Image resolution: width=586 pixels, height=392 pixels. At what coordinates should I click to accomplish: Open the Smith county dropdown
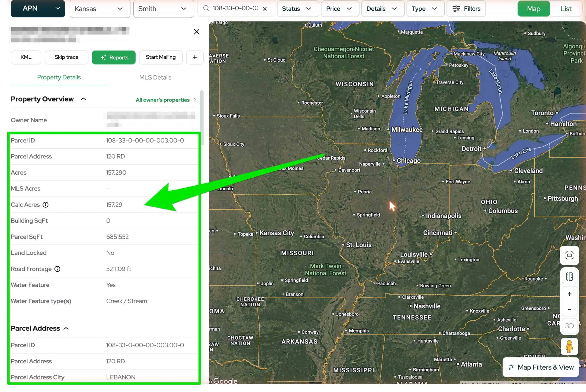pos(163,9)
